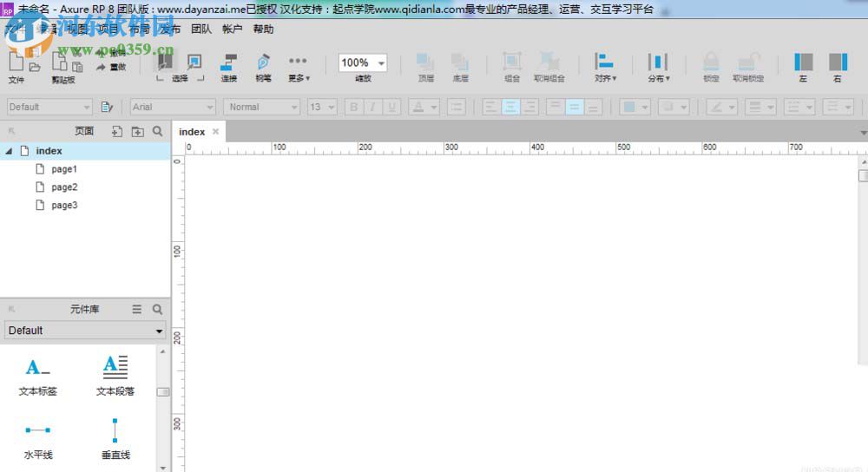Image resolution: width=868 pixels, height=472 pixels.
Task: Click the new file icon
Action: click(16, 62)
